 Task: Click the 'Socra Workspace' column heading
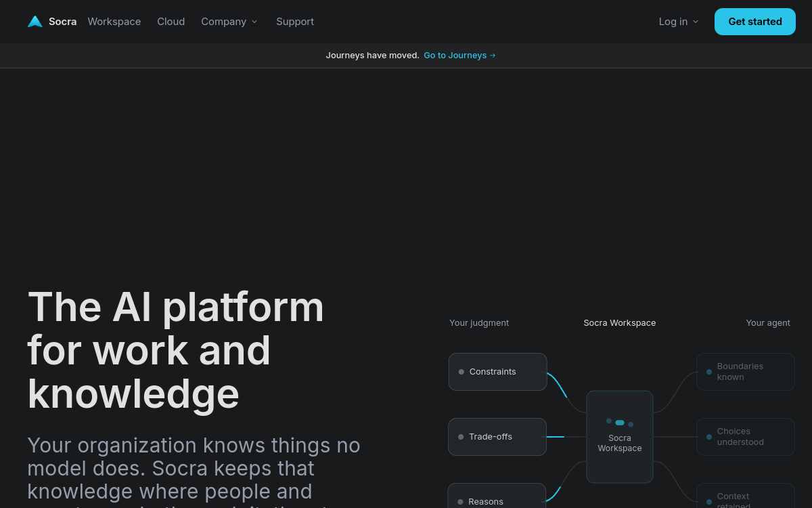[x=620, y=323]
